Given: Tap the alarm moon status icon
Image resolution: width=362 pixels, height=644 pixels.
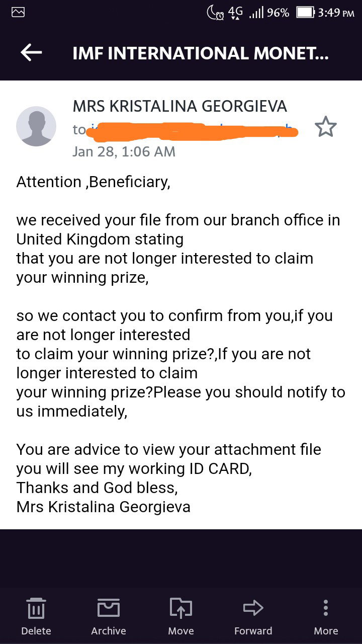Looking at the screenshot, I should click(x=215, y=13).
